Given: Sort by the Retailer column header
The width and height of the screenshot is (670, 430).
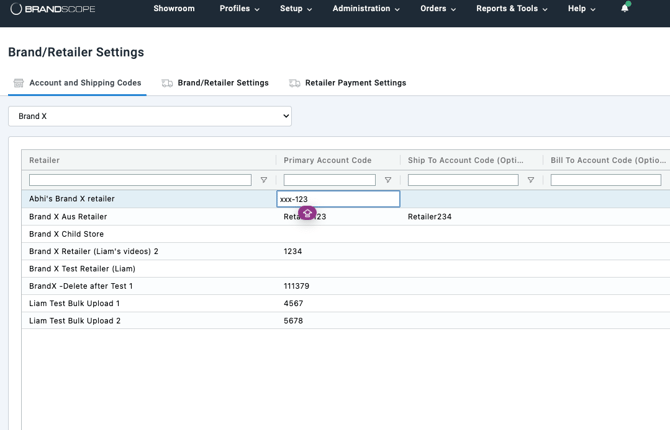Looking at the screenshot, I should tap(44, 160).
